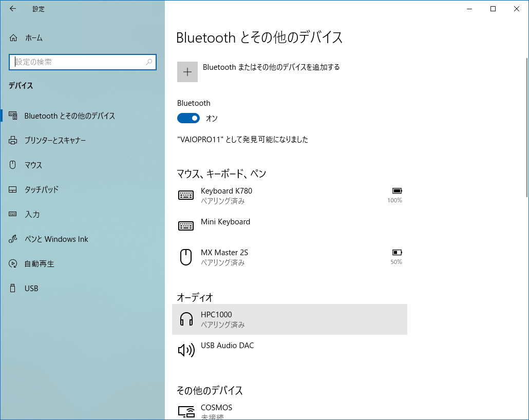The width and height of the screenshot is (529, 420).
Task: Click the USB Audio DAC speaker icon
Action: 185,350
